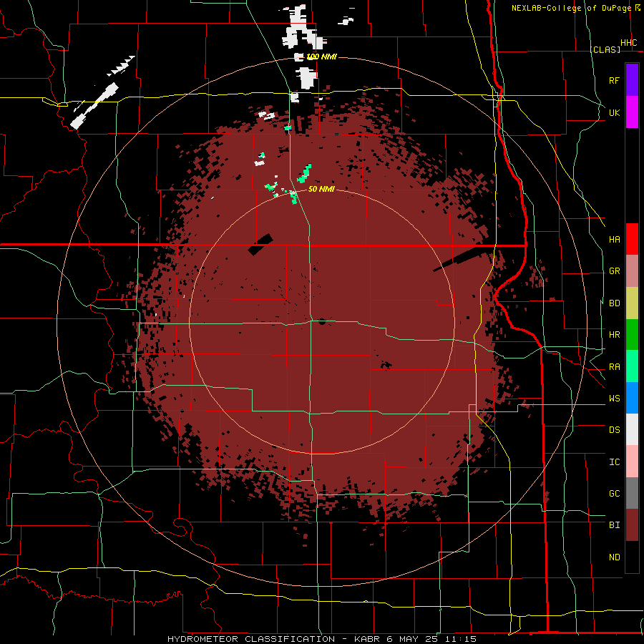
Task: Click the UK legend label
Action: (615, 112)
